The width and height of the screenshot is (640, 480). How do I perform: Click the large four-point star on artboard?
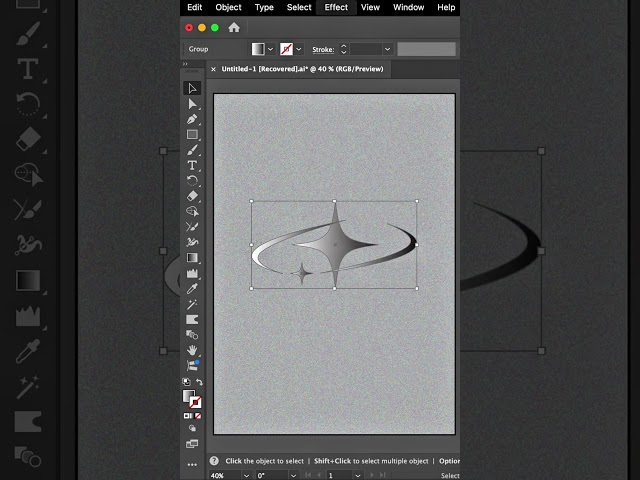[x=335, y=244]
